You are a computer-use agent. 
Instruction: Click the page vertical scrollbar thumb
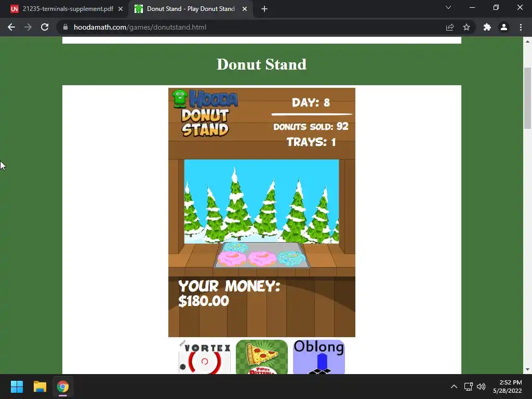click(x=527, y=98)
